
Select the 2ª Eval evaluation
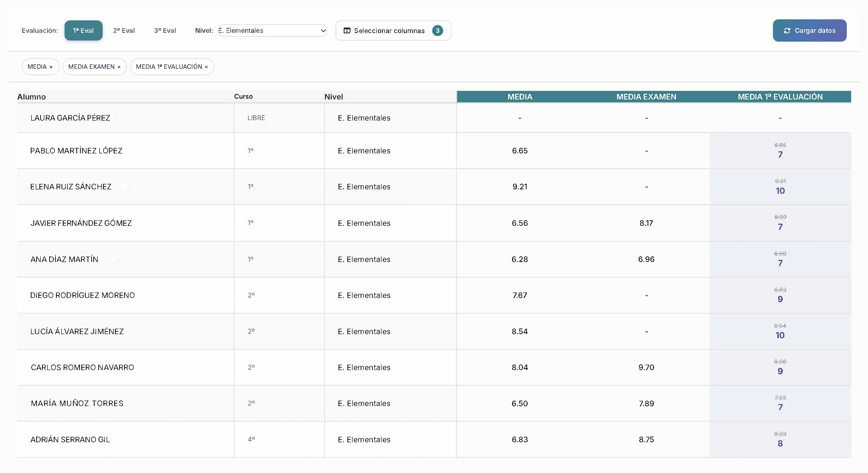click(x=124, y=30)
